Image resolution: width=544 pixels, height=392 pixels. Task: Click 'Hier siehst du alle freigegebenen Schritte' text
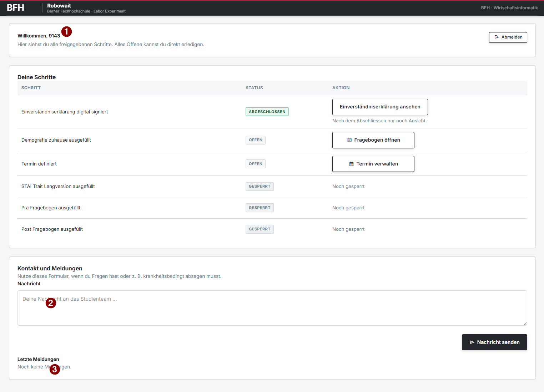[111, 45]
